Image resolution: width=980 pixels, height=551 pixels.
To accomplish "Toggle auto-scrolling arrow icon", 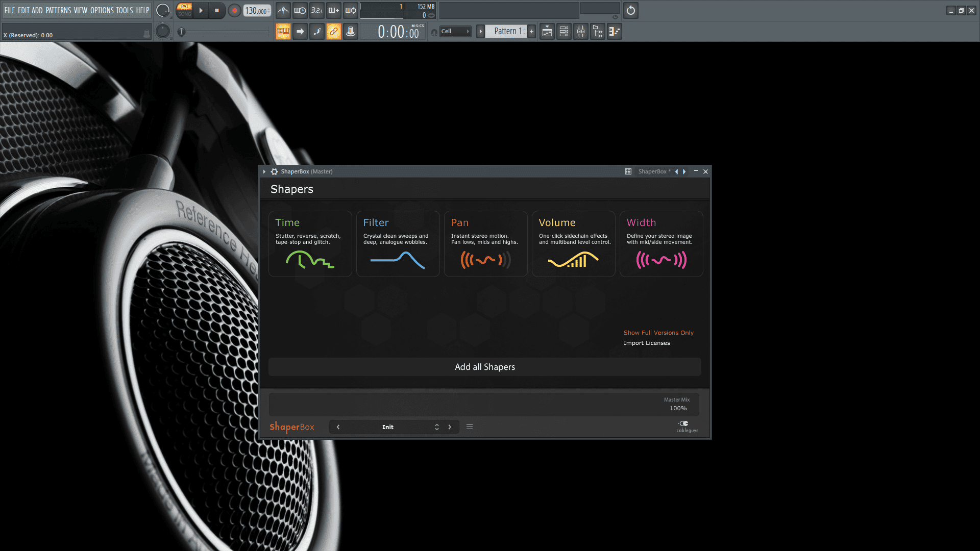I will point(300,32).
